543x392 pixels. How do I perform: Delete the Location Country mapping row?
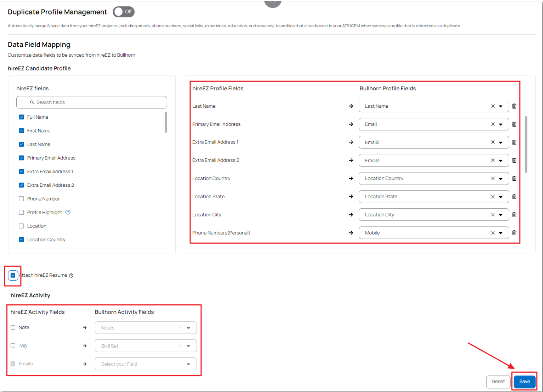[514, 178]
